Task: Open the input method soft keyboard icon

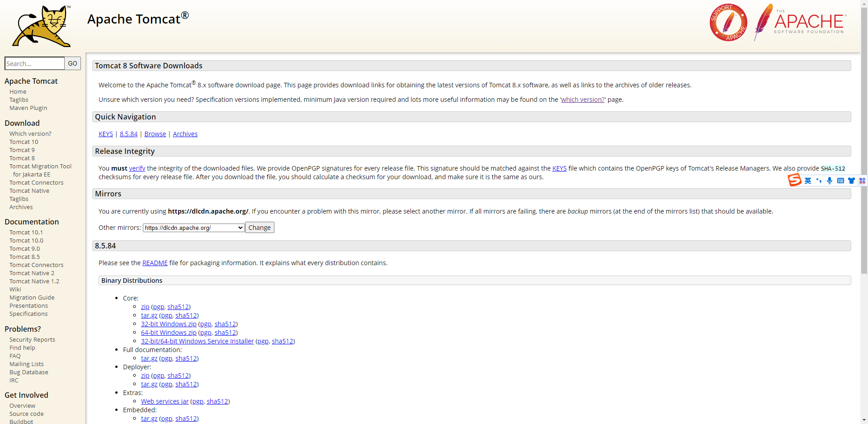Action: [x=840, y=181]
